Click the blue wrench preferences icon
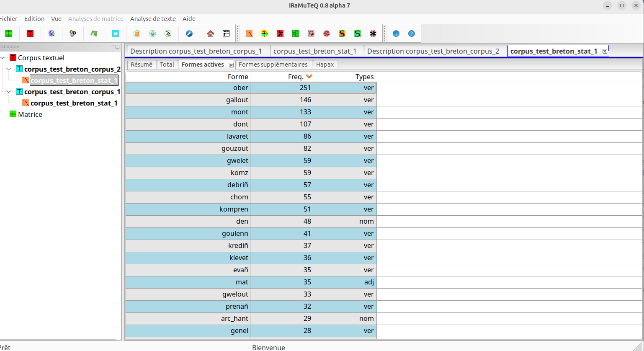The image size is (644, 351). pos(189,34)
